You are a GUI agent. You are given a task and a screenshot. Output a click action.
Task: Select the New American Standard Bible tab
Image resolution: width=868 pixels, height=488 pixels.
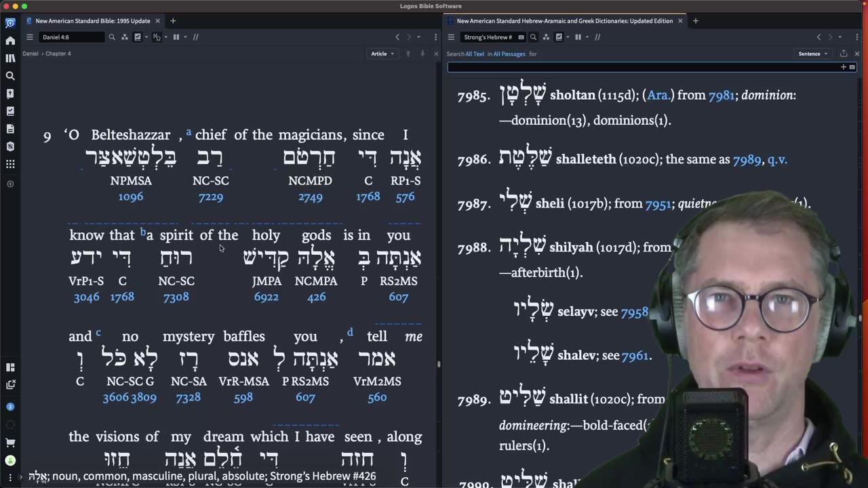[92, 21]
